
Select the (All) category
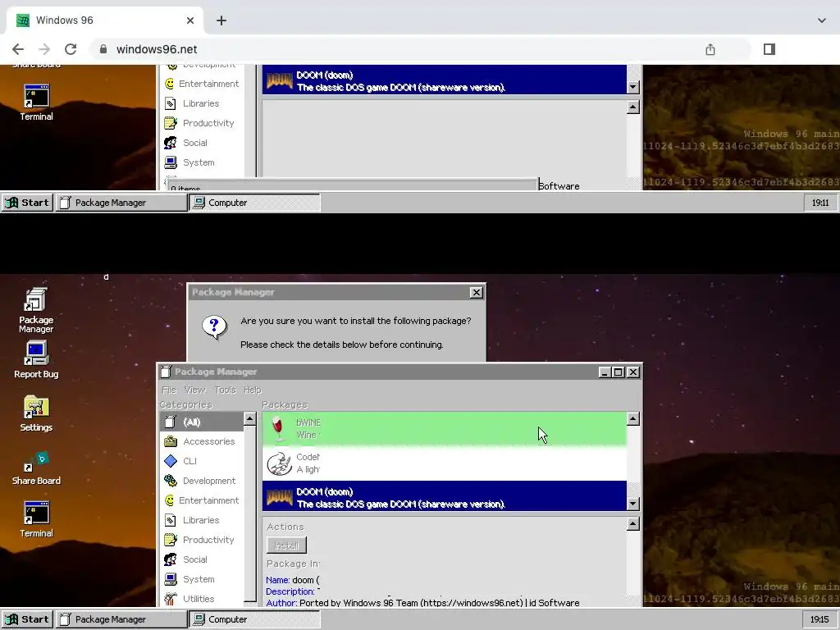coord(202,422)
